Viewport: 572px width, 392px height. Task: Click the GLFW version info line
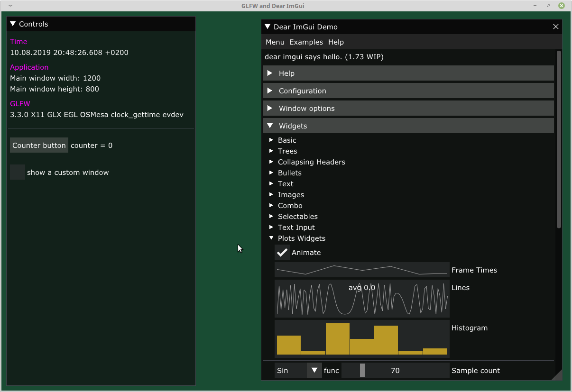(x=97, y=114)
